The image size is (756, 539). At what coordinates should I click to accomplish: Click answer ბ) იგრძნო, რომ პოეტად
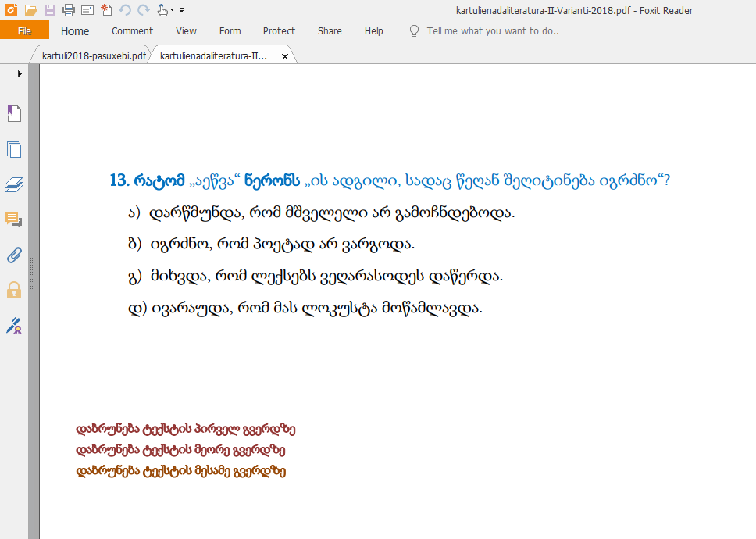click(x=272, y=245)
